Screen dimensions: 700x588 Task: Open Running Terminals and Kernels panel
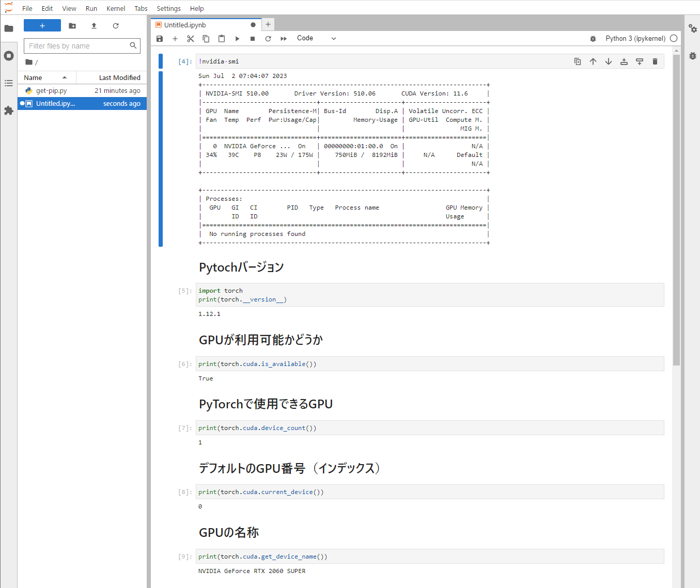(9, 56)
